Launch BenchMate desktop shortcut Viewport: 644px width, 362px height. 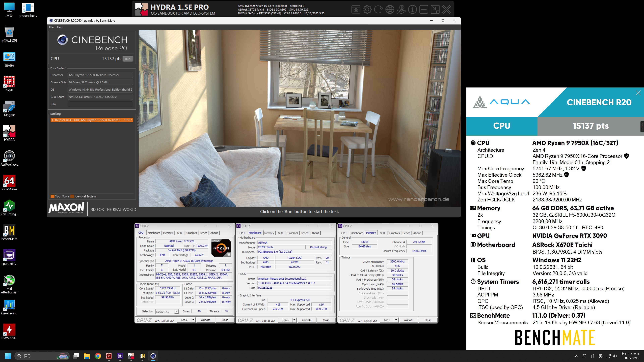click(x=9, y=232)
